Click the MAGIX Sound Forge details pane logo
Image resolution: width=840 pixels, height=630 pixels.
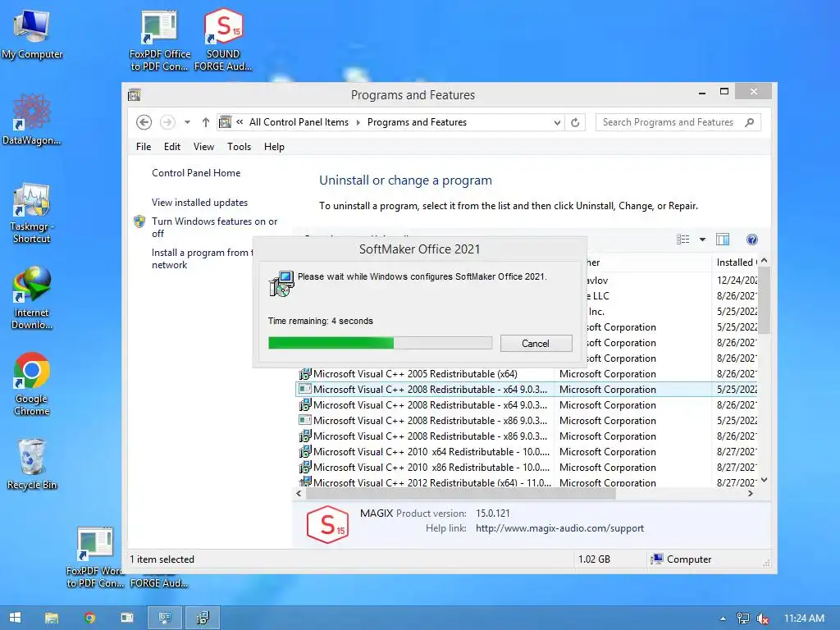click(x=327, y=524)
